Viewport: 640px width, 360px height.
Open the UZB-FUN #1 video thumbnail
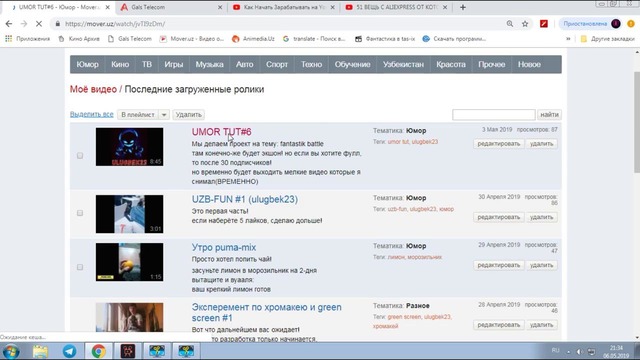coord(129,214)
